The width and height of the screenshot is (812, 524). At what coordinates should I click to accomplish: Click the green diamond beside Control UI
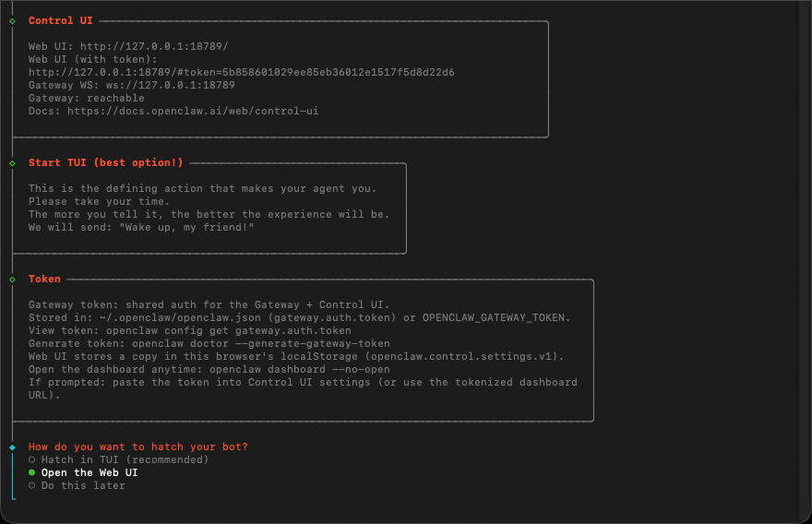(12, 20)
